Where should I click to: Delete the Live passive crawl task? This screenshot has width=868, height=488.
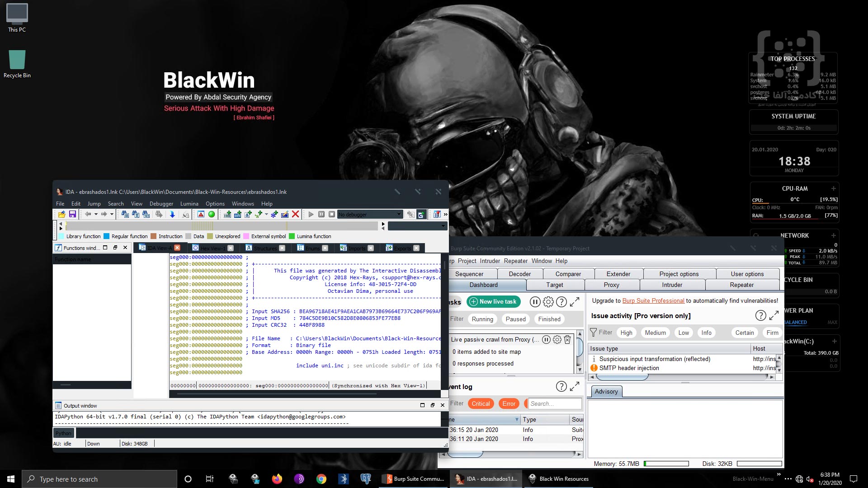pyautogui.click(x=567, y=339)
